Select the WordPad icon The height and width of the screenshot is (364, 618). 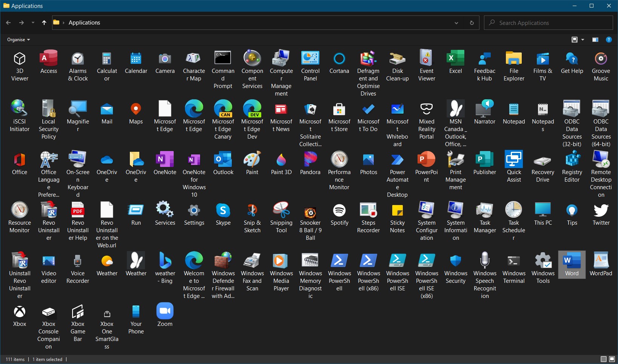click(x=601, y=261)
